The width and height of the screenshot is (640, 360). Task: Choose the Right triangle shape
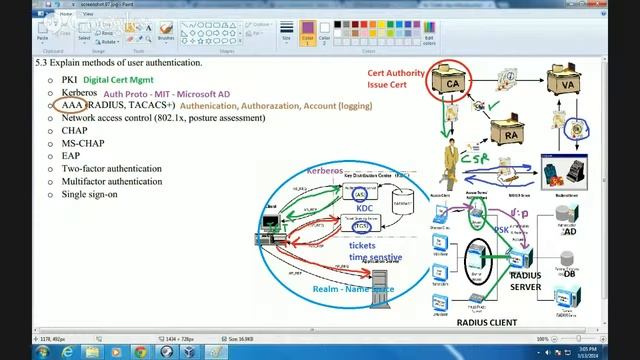tap(183, 33)
